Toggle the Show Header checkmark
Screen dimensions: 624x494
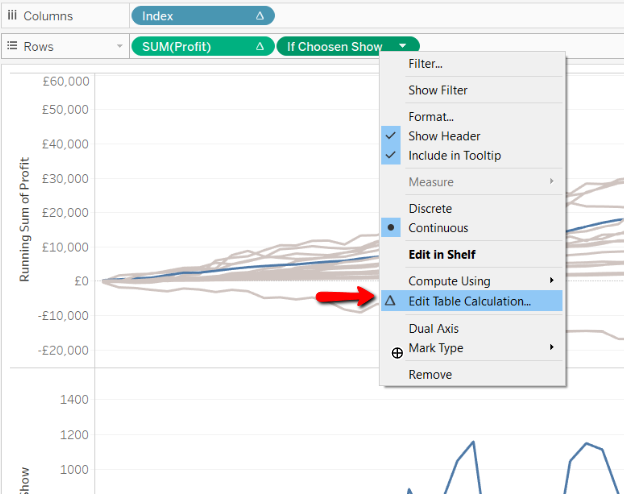391,136
